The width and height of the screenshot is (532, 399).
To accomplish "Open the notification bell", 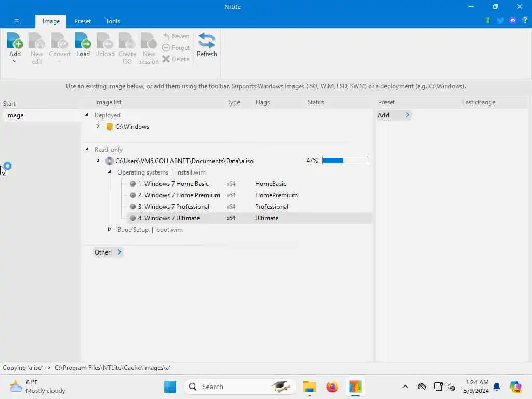I will (497, 387).
